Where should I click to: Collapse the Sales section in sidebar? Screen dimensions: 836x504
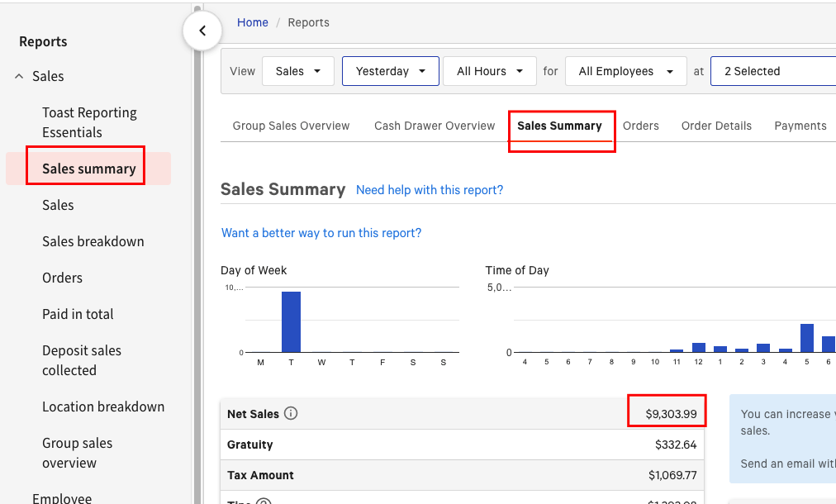point(19,76)
